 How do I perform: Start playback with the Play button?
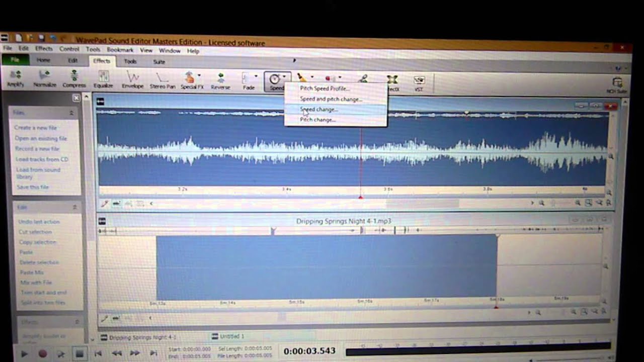tap(24, 354)
